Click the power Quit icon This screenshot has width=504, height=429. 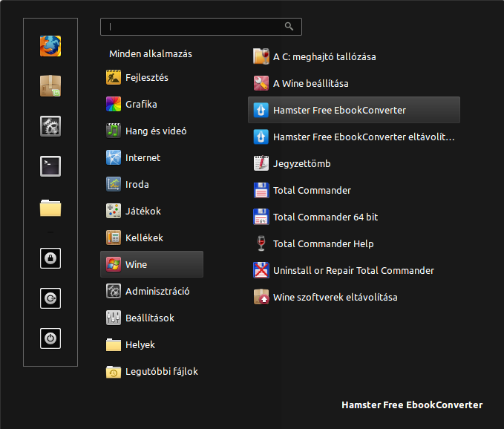pyautogui.click(x=50, y=338)
